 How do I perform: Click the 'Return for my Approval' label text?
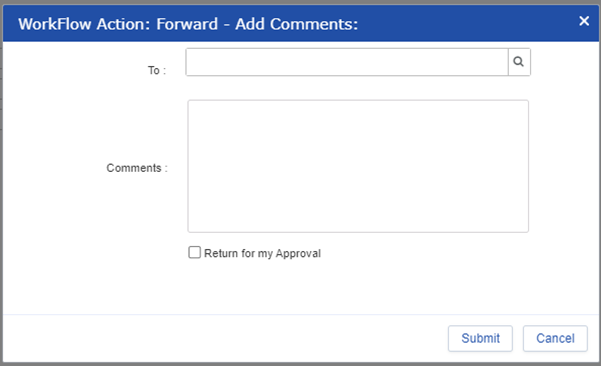coord(262,253)
